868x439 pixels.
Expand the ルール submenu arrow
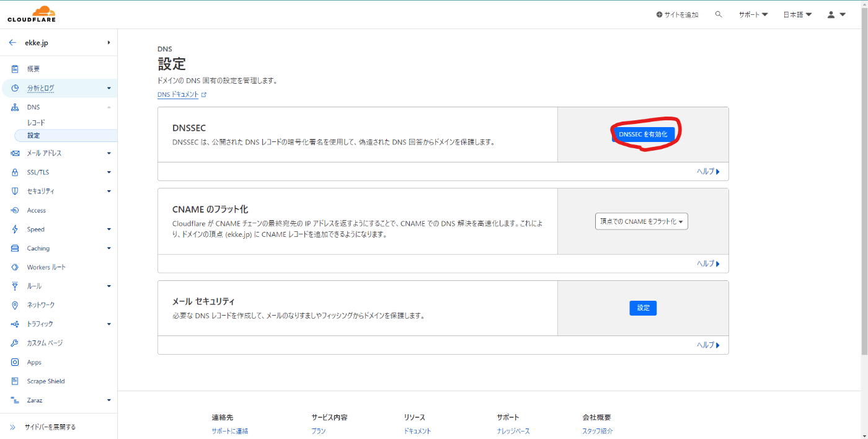pos(108,286)
